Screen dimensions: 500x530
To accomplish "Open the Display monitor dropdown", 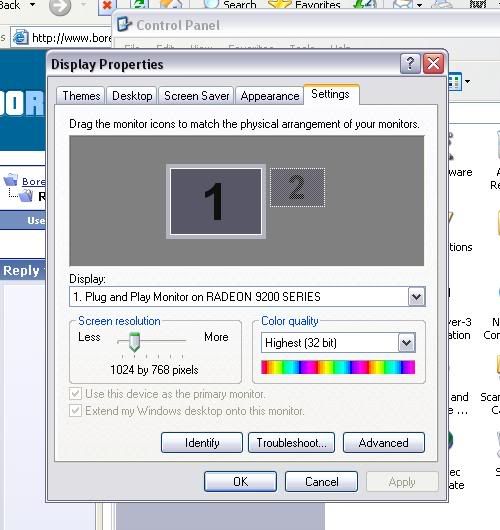I will point(416,297).
